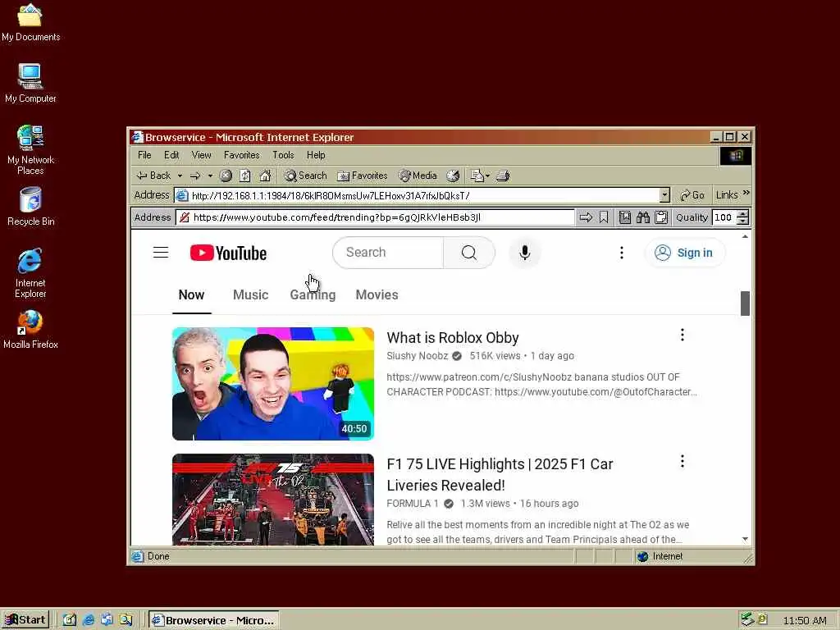
Task: Click the IE Forward arrow button
Action: [x=195, y=176]
